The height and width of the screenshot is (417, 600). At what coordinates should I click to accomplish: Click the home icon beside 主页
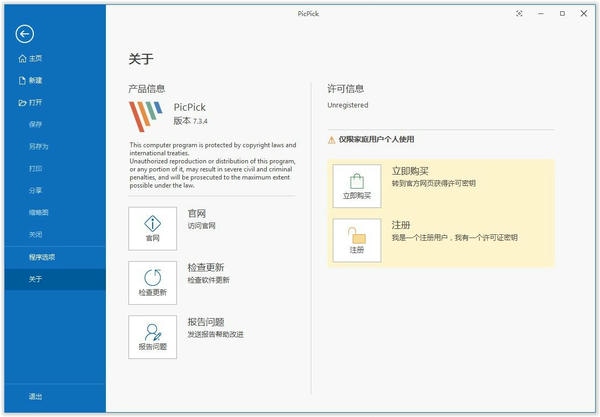click(x=23, y=59)
